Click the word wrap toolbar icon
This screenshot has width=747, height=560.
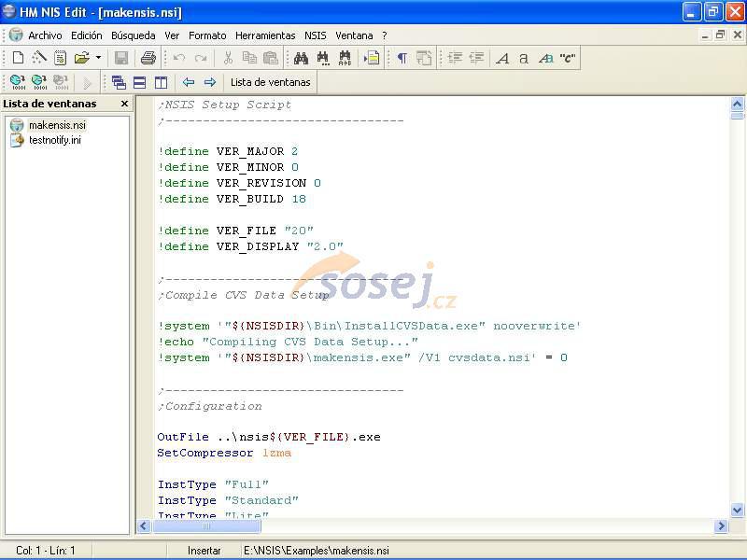point(424,58)
